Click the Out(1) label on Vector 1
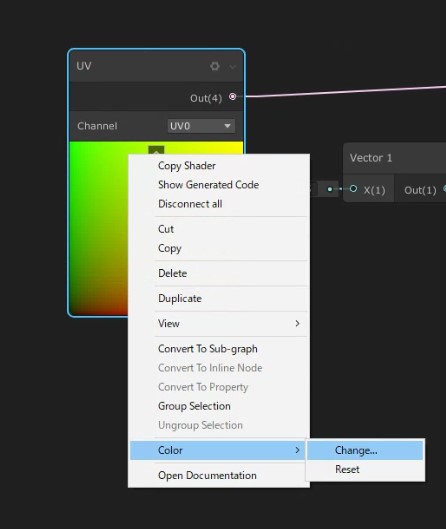446x529 pixels. (x=420, y=190)
